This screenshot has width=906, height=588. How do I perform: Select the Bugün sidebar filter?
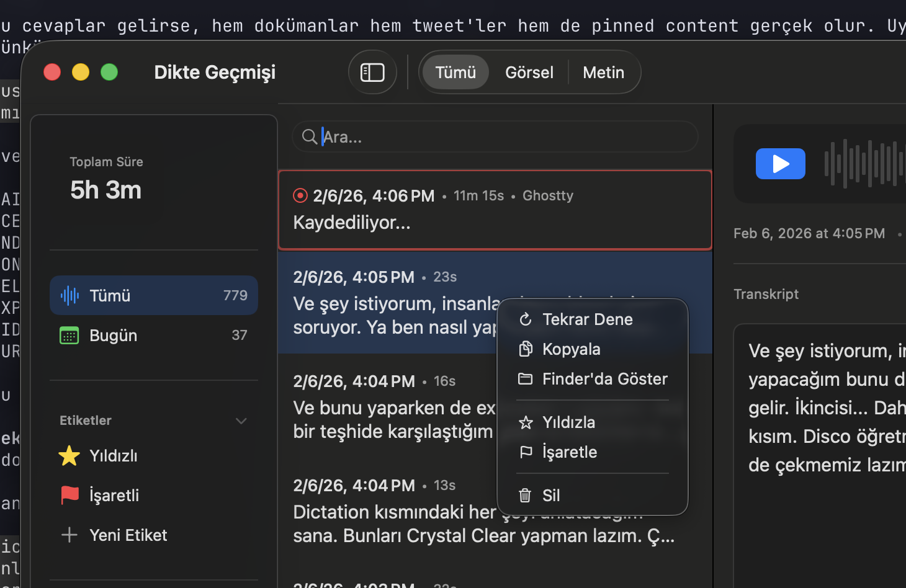113,335
